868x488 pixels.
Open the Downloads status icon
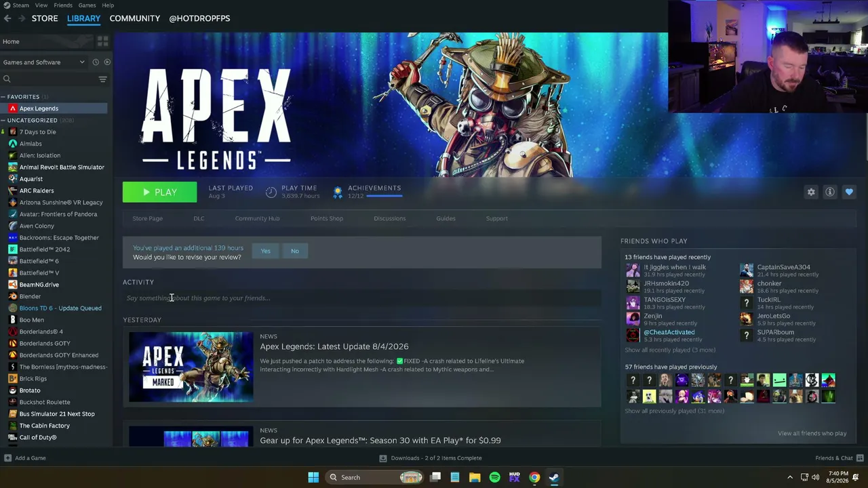click(383, 458)
